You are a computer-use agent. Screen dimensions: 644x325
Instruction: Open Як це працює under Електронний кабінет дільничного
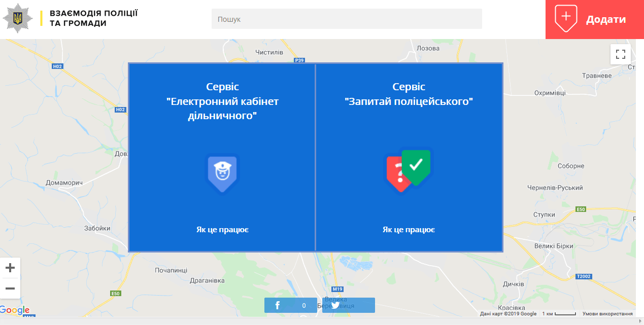coord(222,230)
